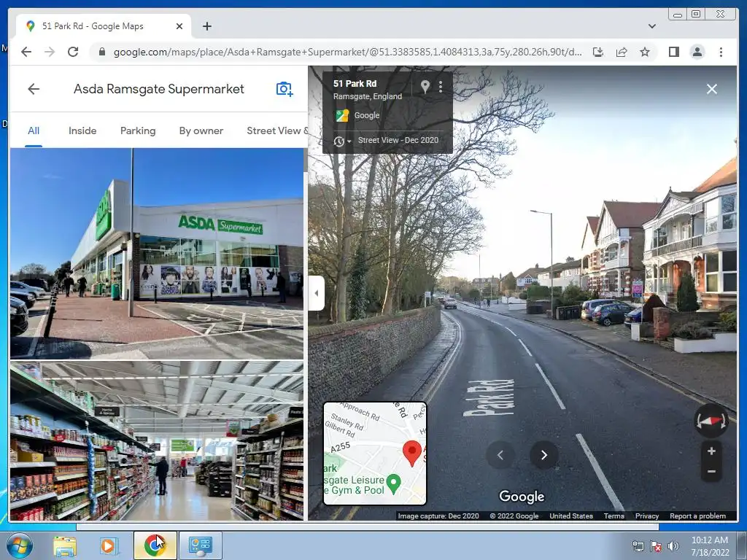Bookmark this page with star icon

pyautogui.click(x=645, y=52)
